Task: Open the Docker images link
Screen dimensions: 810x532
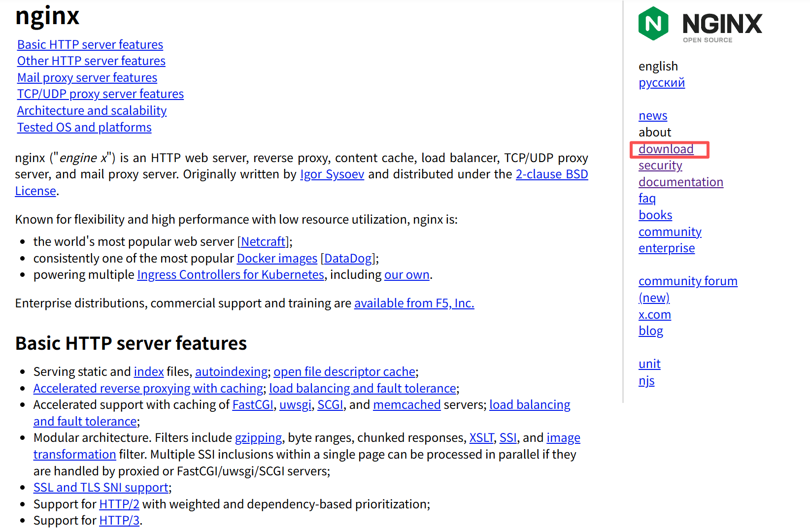Action: (x=277, y=258)
